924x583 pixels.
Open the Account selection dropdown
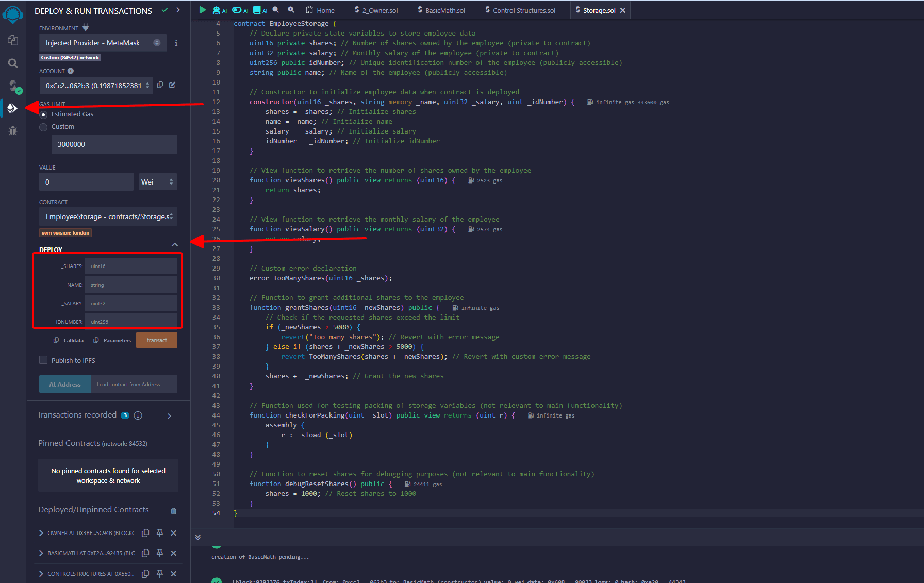pos(96,86)
